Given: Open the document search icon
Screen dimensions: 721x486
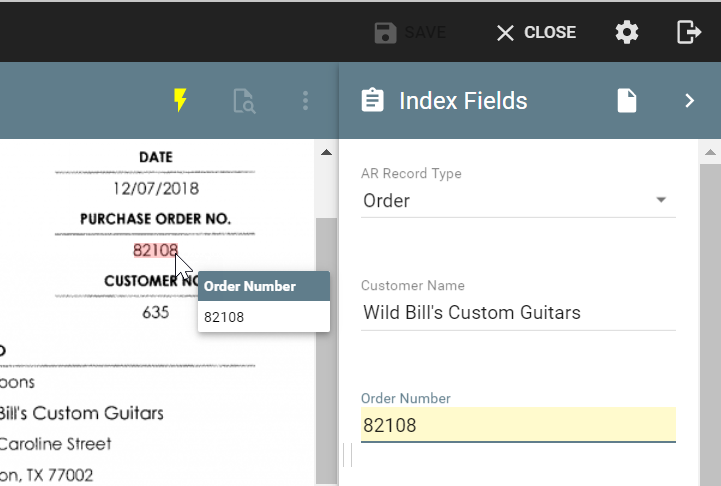Looking at the screenshot, I should click(x=244, y=101).
